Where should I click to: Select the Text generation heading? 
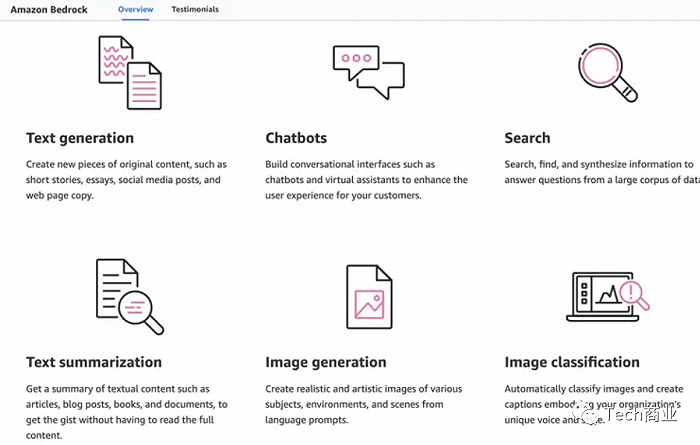(80, 138)
